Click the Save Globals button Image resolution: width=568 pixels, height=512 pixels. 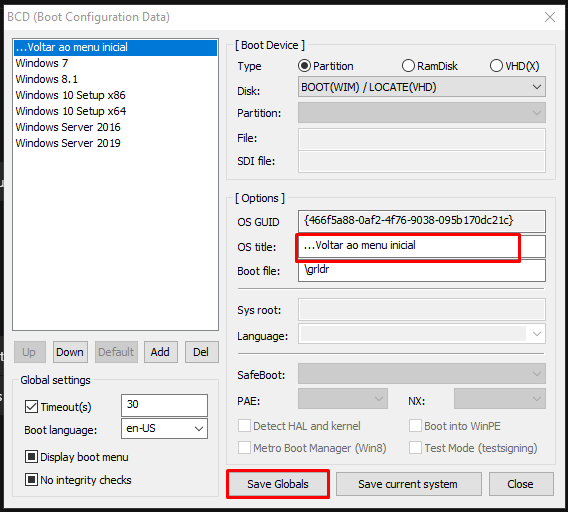coord(278,484)
